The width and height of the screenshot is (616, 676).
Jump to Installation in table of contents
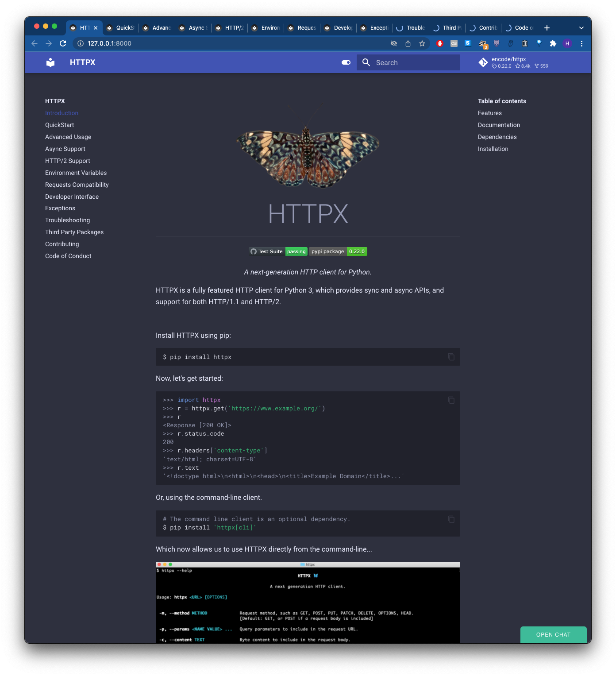(x=493, y=149)
